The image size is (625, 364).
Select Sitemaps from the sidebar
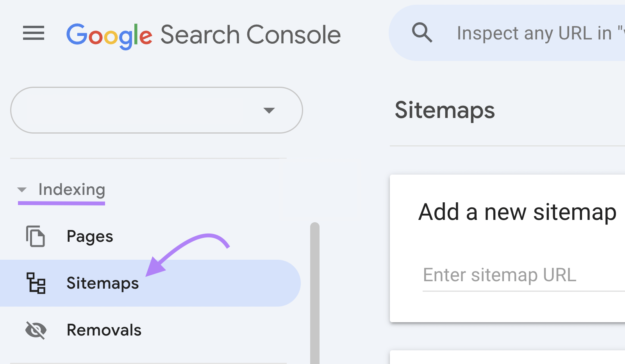coord(102,284)
